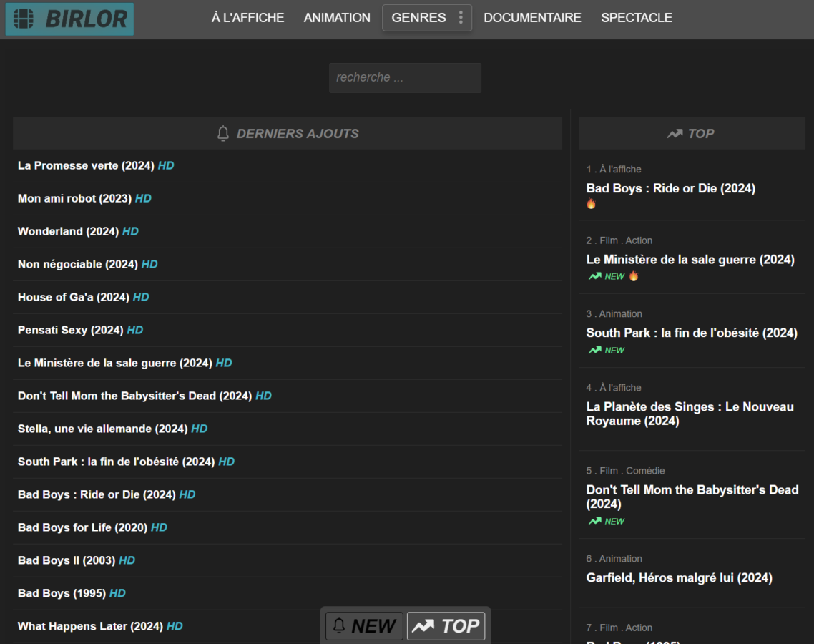Open Non négociable (2024)
This screenshot has height=644, width=814.
coord(78,264)
